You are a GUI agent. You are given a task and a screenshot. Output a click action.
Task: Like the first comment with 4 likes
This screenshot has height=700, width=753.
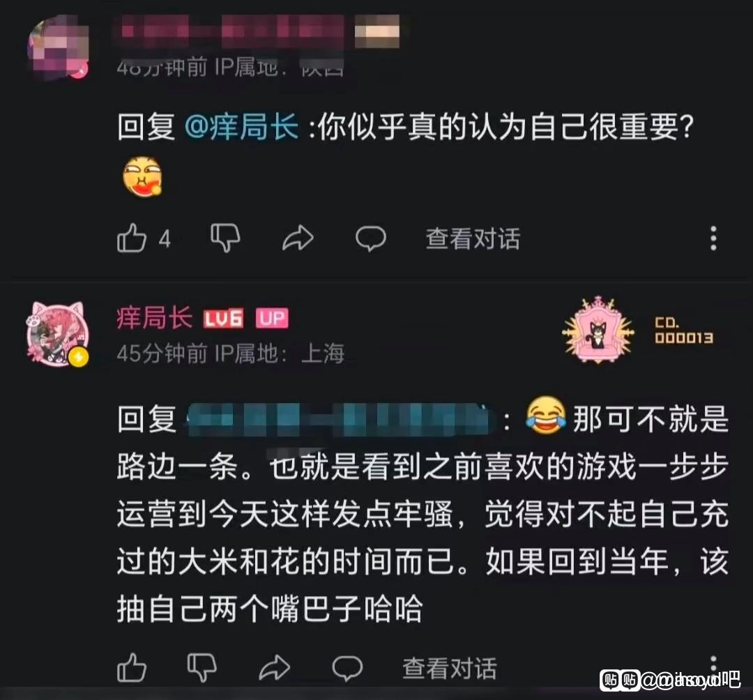pyautogui.click(x=132, y=238)
